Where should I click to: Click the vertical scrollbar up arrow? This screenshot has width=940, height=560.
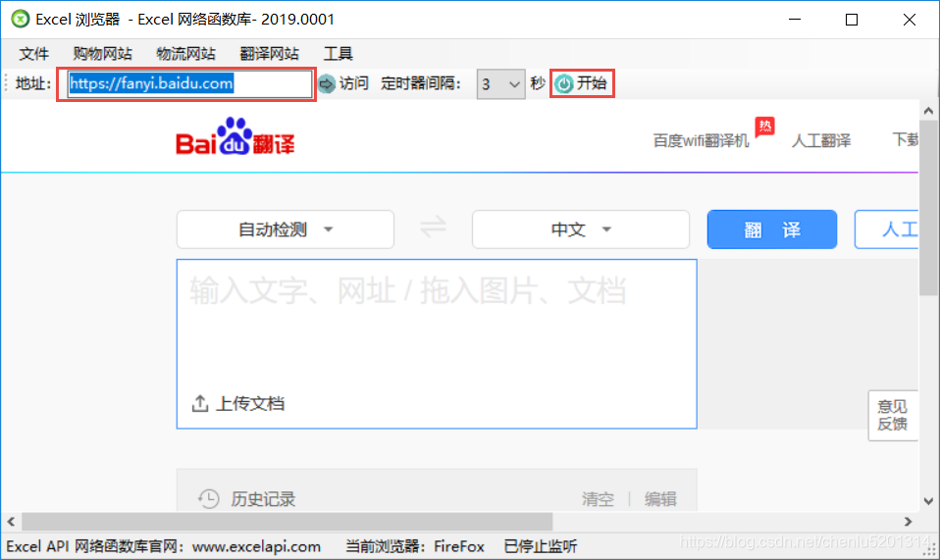(928, 111)
